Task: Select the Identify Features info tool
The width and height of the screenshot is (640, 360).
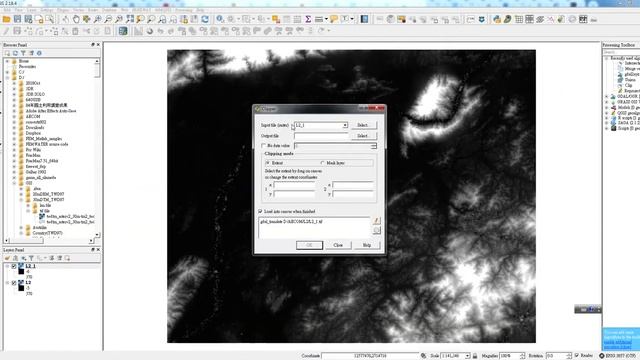Action: tap(220, 19)
